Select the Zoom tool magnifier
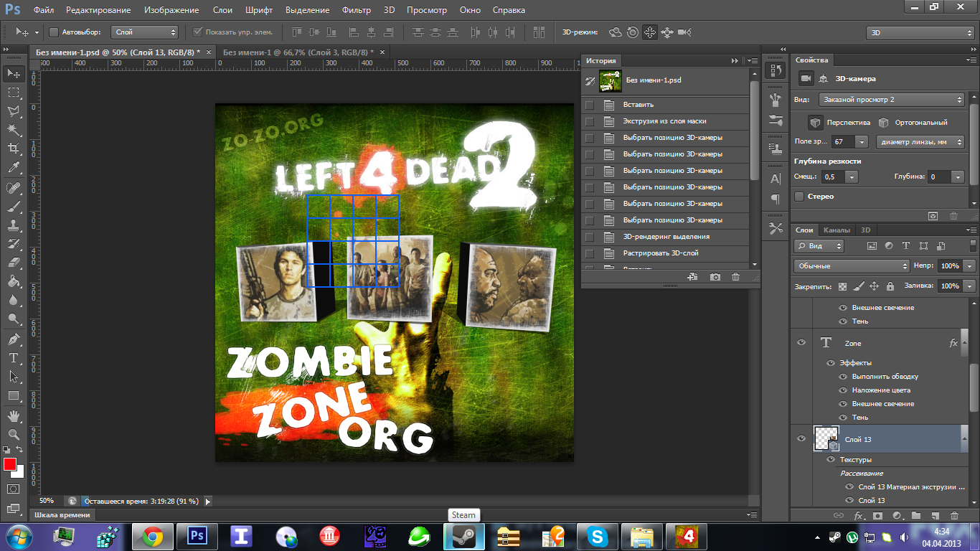Screen dimensions: 980x551 click(x=13, y=434)
